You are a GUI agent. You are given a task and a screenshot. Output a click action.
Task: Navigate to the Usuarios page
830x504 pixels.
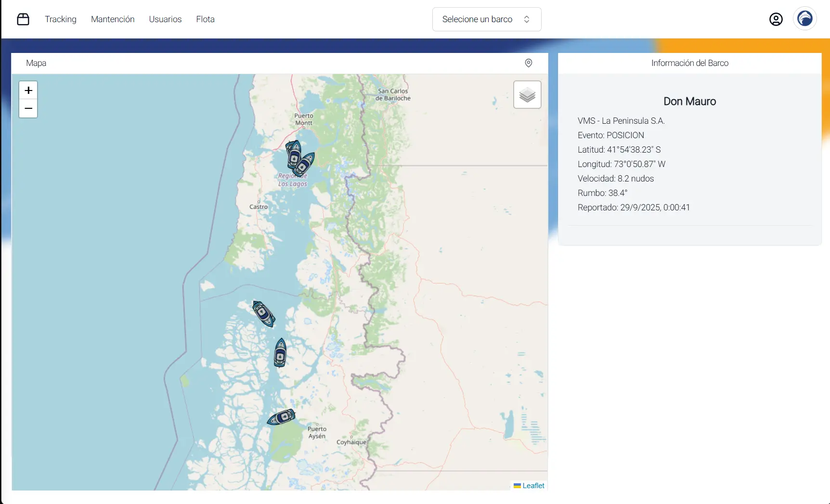[165, 19]
